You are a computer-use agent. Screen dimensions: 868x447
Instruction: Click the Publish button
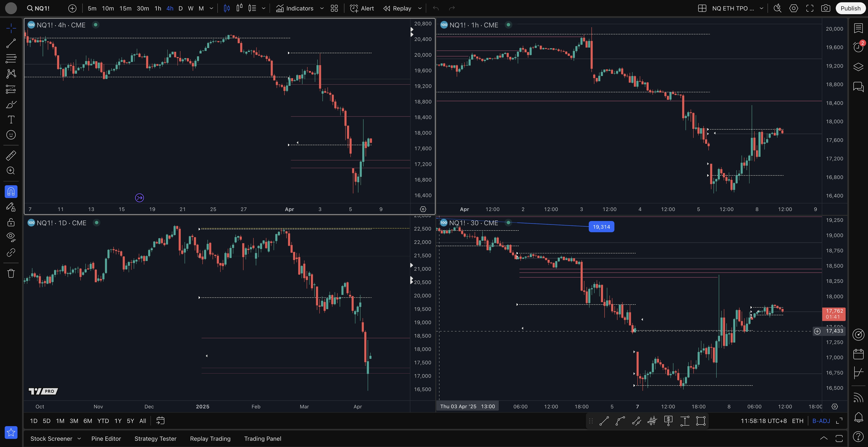[850, 8]
